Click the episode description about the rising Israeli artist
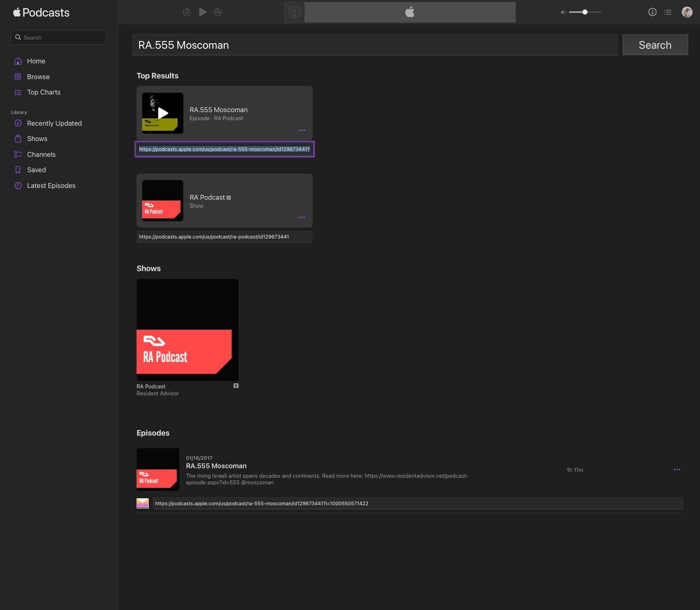700x610 pixels. 327,479
